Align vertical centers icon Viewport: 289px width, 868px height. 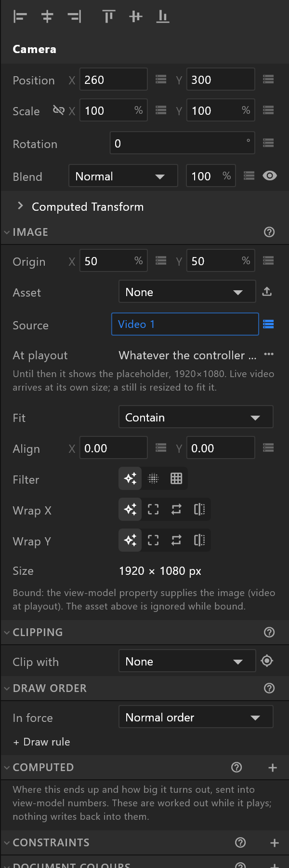pos(136,17)
